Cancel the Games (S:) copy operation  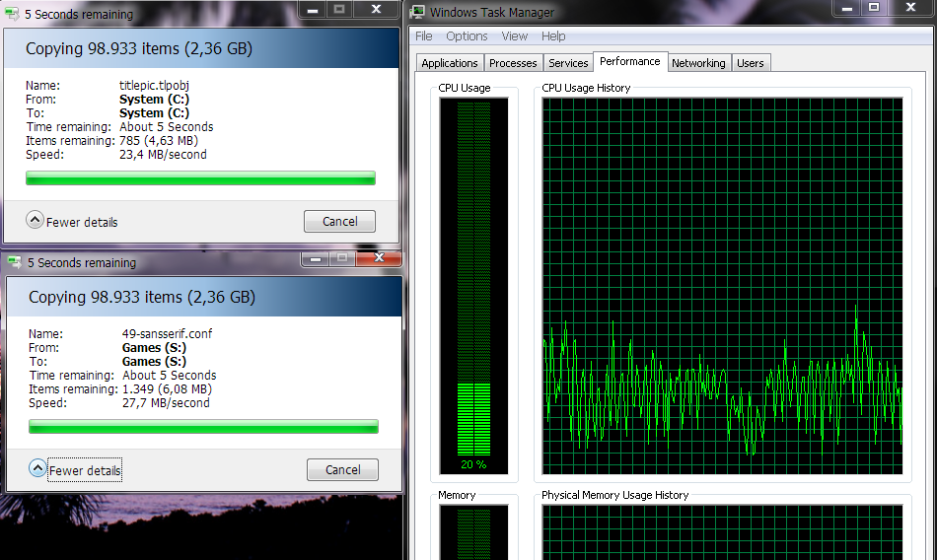[342, 469]
